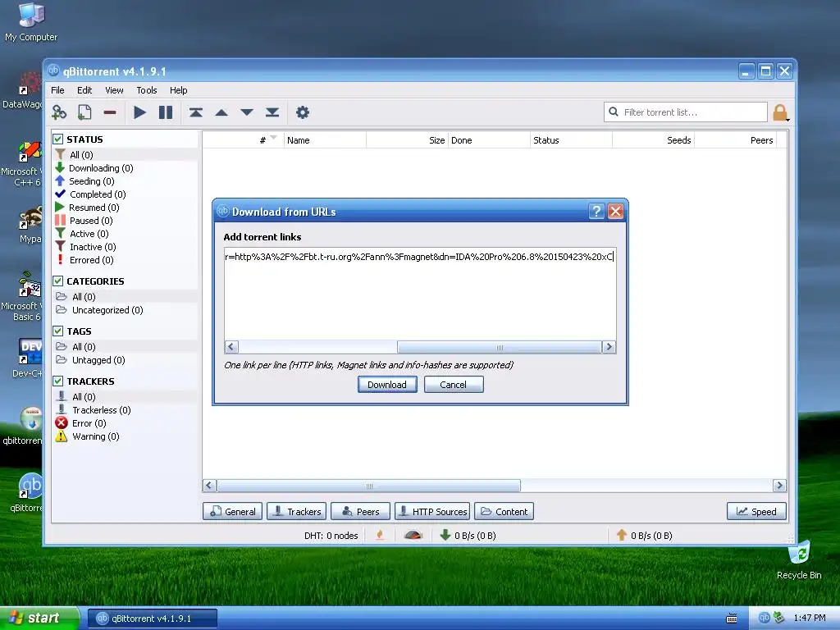Click the orange lock UI icon

(780, 112)
